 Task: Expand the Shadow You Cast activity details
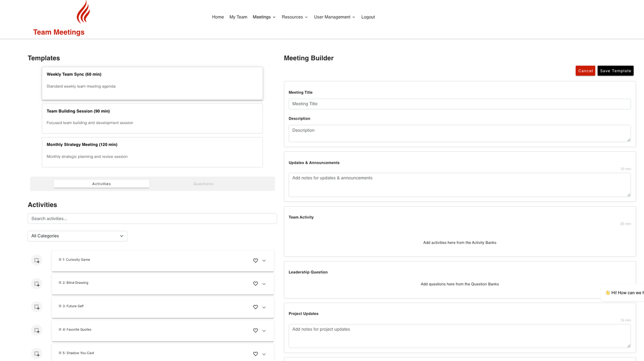[264, 354]
